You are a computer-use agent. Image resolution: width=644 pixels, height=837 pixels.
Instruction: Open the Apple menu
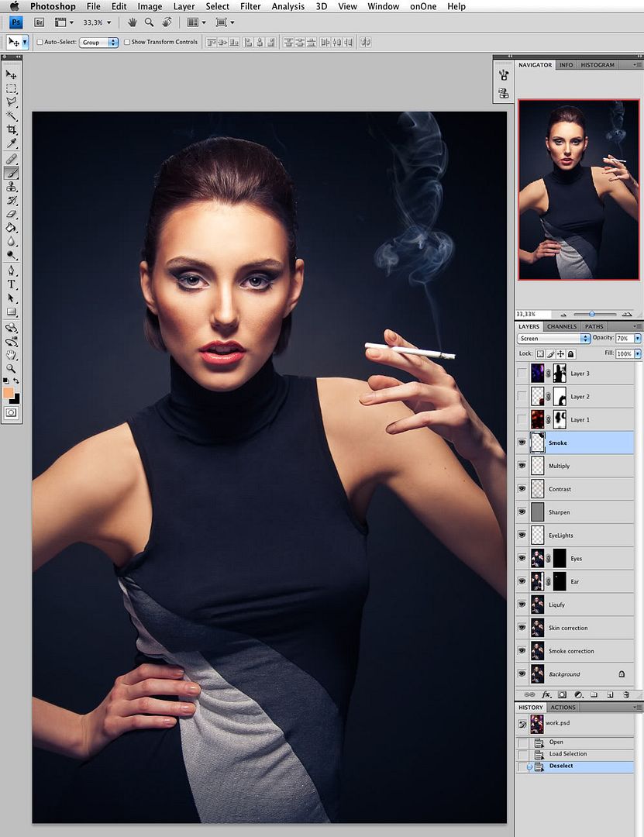pyautogui.click(x=14, y=6)
